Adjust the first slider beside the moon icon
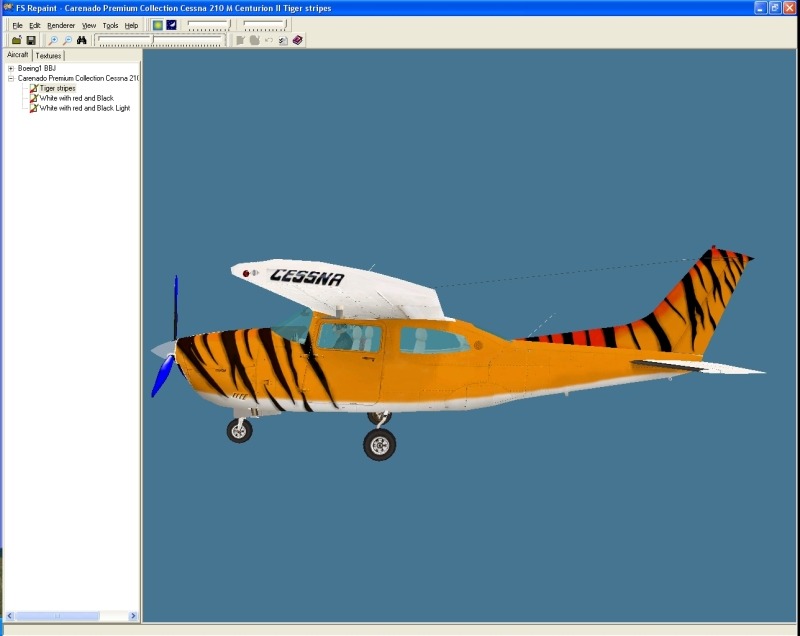This screenshot has width=800, height=636. [209, 24]
